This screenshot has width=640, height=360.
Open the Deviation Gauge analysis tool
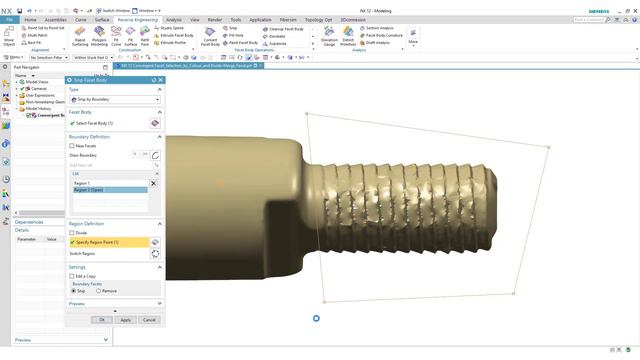tap(329, 36)
